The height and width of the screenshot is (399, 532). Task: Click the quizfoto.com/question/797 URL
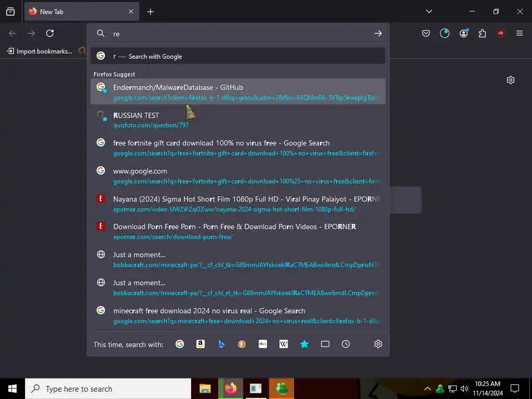151,125
